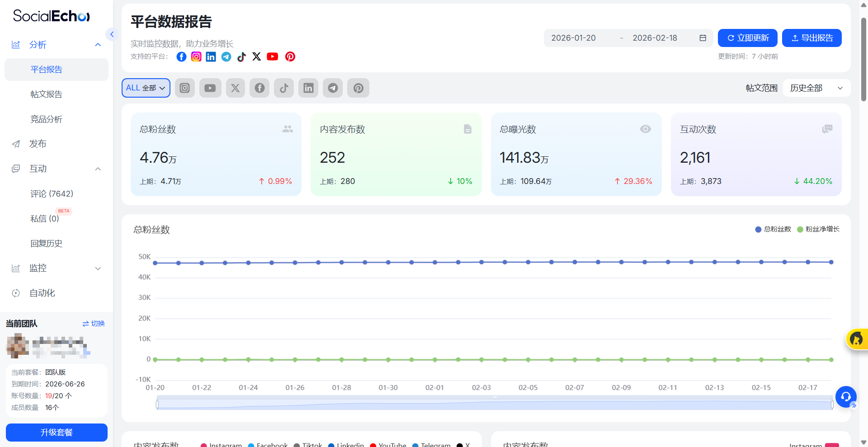The image size is (868, 447).
Task: Filter report by Instagram platform icon
Action: tap(184, 88)
